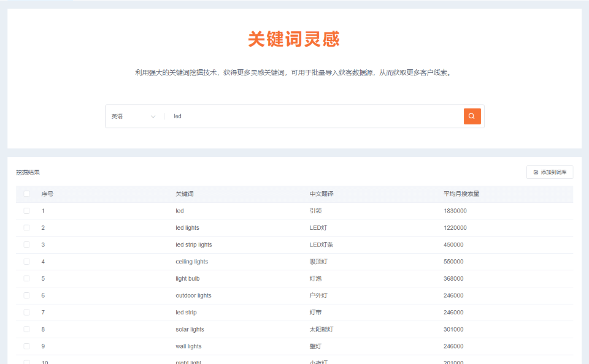Click the orange search magnifier button
Image resolution: width=589 pixels, height=364 pixels.
coord(472,116)
